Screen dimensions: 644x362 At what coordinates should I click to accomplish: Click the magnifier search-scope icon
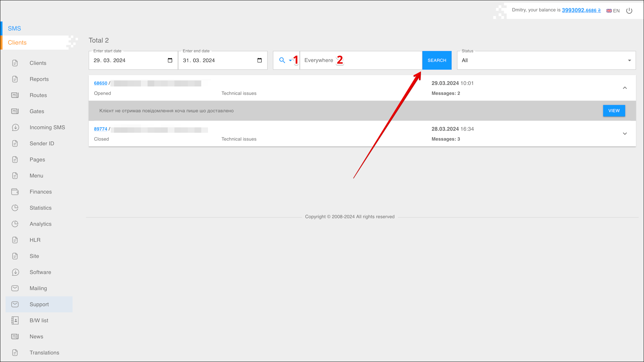(x=282, y=60)
